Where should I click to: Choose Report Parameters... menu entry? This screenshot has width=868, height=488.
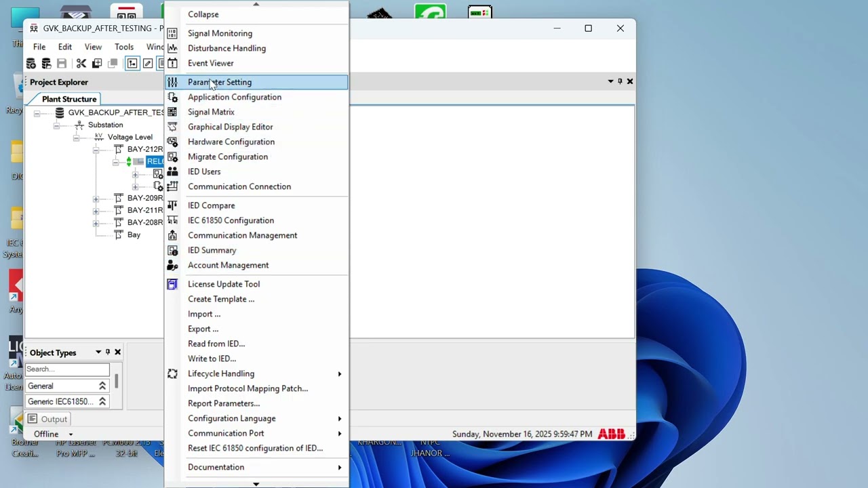pos(256,403)
